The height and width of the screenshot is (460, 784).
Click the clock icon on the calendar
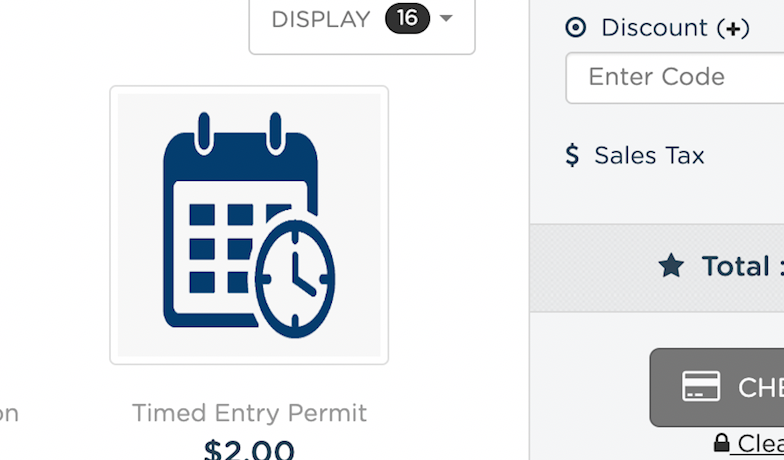pyautogui.click(x=295, y=277)
